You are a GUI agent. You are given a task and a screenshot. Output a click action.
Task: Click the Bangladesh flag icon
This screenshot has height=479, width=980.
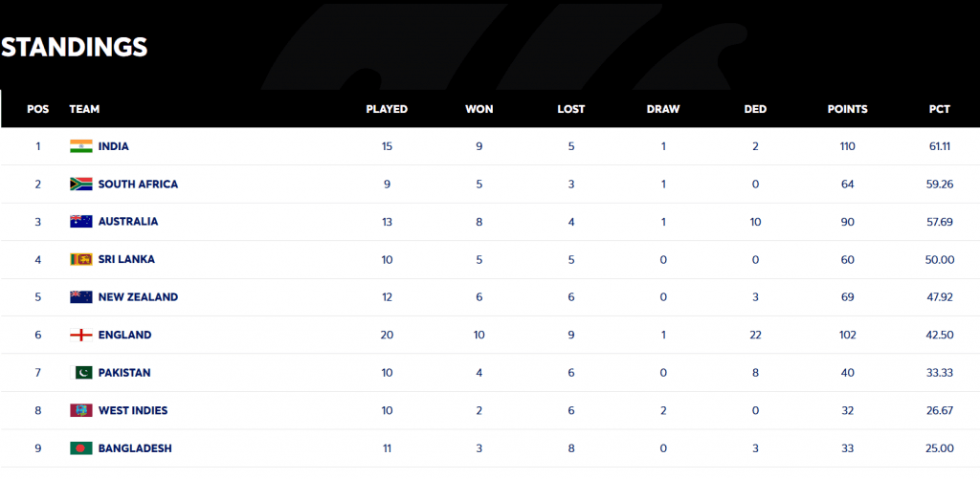pos(80,448)
